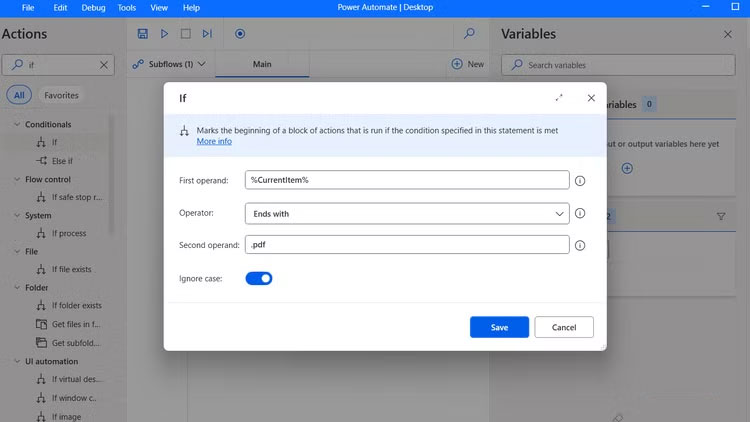Click the Save button
750x422 pixels.
[499, 327]
